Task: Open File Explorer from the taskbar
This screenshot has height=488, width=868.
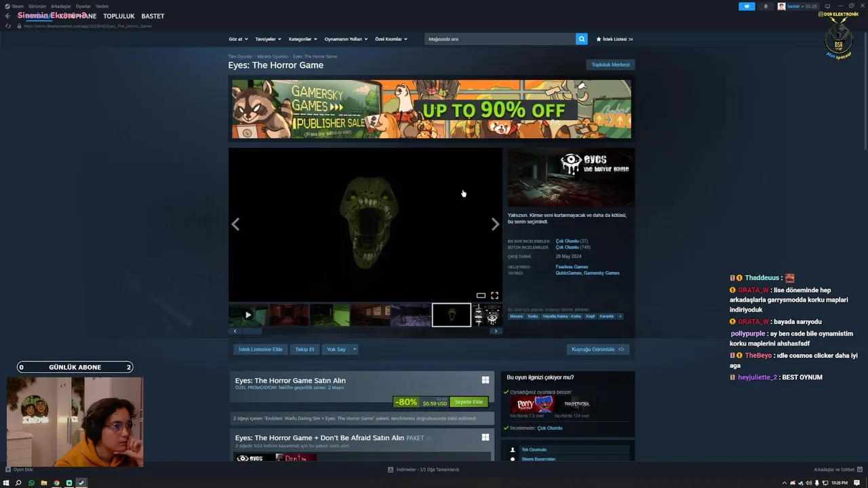Action: point(44,483)
